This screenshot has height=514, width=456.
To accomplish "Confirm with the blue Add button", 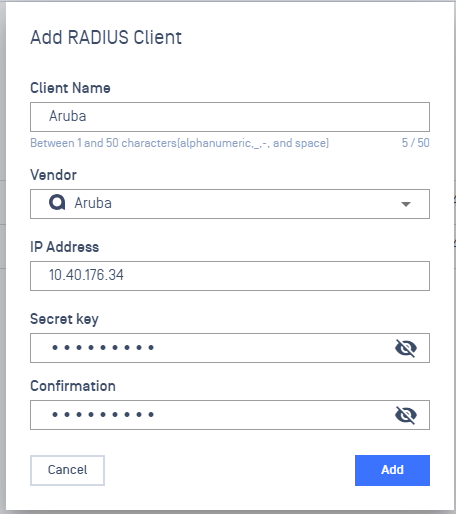I will [392, 470].
